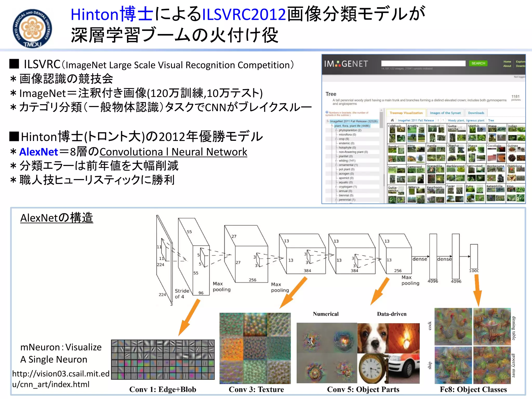Select 'holophyte (0)' in the synset tree
Screen dimensions: 532x399
(x=347, y=148)
